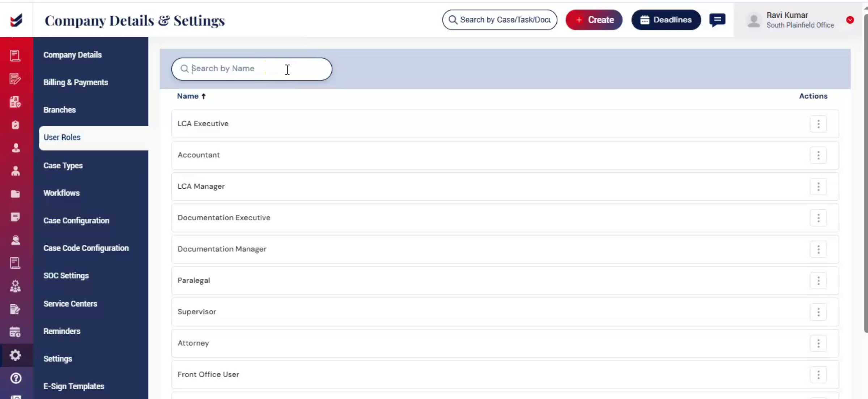Viewport: 868px width, 399px height.
Task: Open the businessman with tie sidebar icon
Action: (16, 148)
